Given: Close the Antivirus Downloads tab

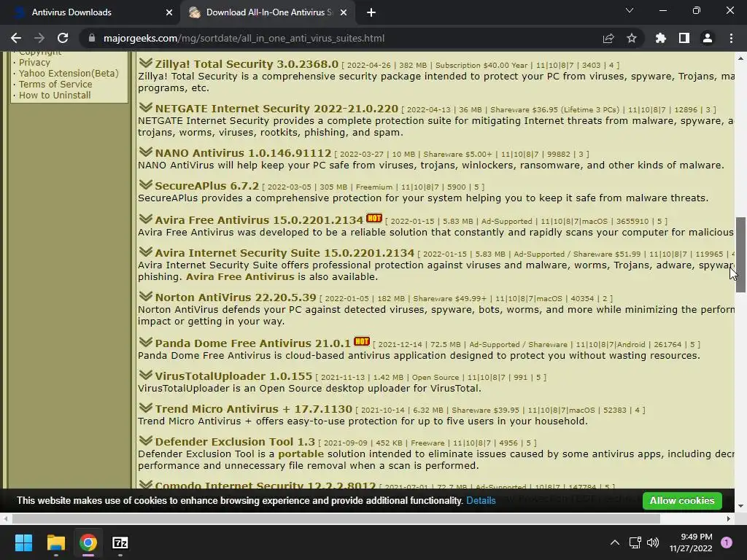Looking at the screenshot, I should (169, 12).
